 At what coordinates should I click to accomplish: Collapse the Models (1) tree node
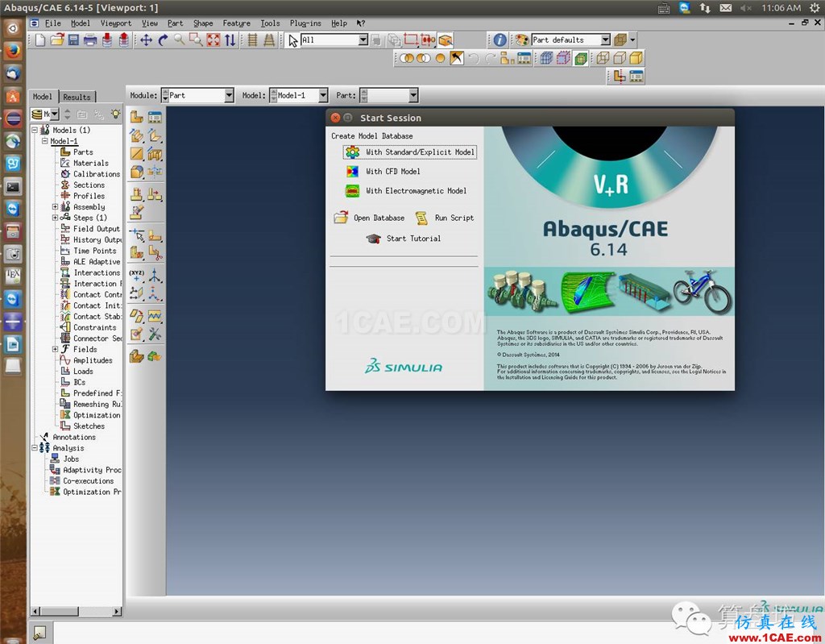pos(34,130)
